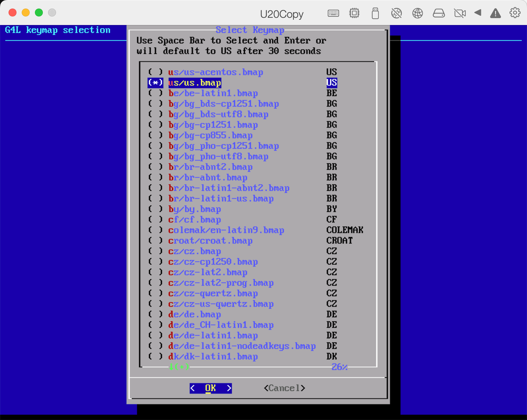Image resolution: width=527 pixels, height=420 pixels.
Task: Select the dk/dk-latin1.bmap keymap
Action: click(213, 356)
